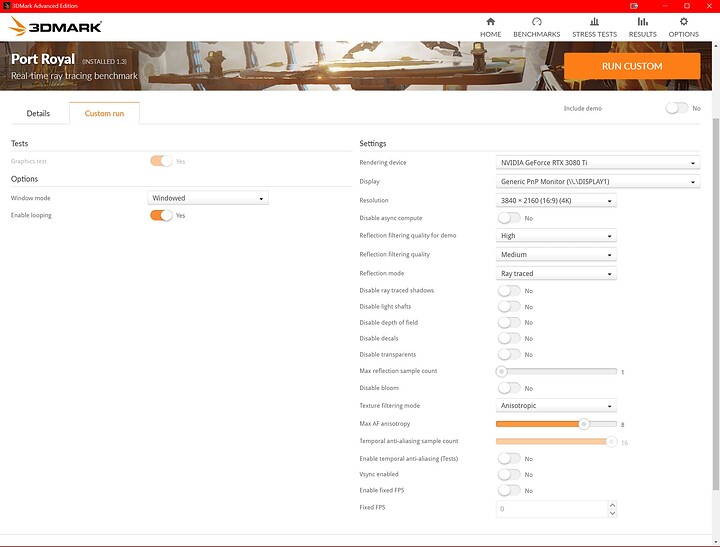Click the 3DMark app icon in title bar
Image resolution: width=720 pixels, height=547 pixels.
tap(6, 6)
